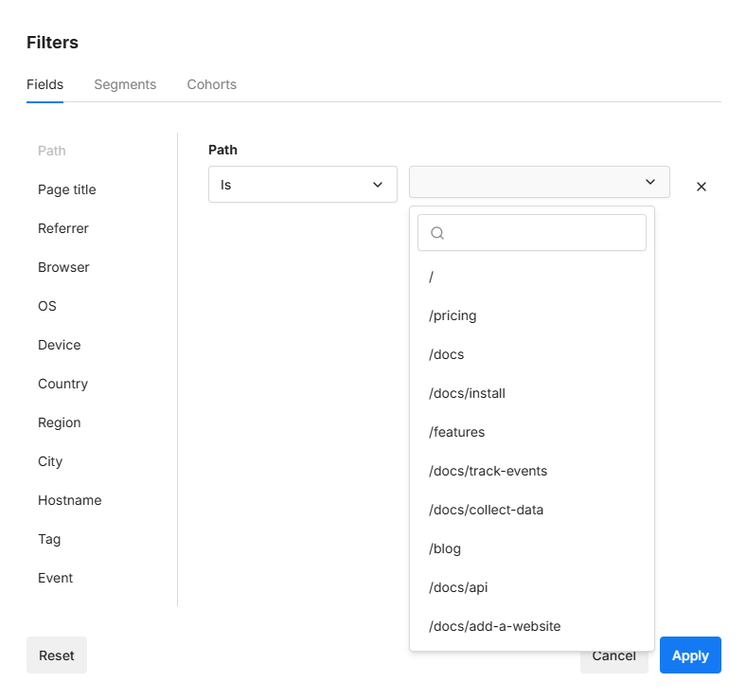
Task: Remove the Path filter with the X icon
Action: click(x=702, y=187)
